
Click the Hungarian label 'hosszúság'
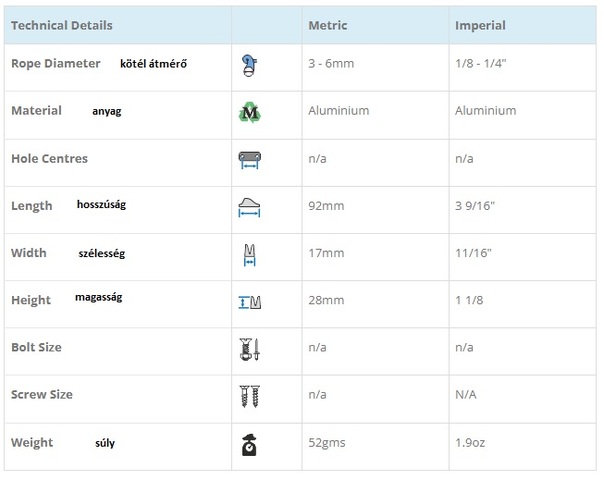coord(101,205)
